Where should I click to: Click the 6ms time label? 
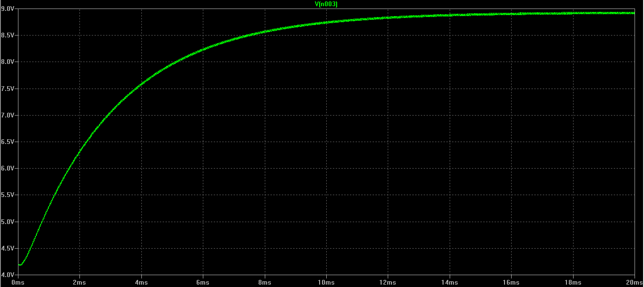[x=203, y=282]
